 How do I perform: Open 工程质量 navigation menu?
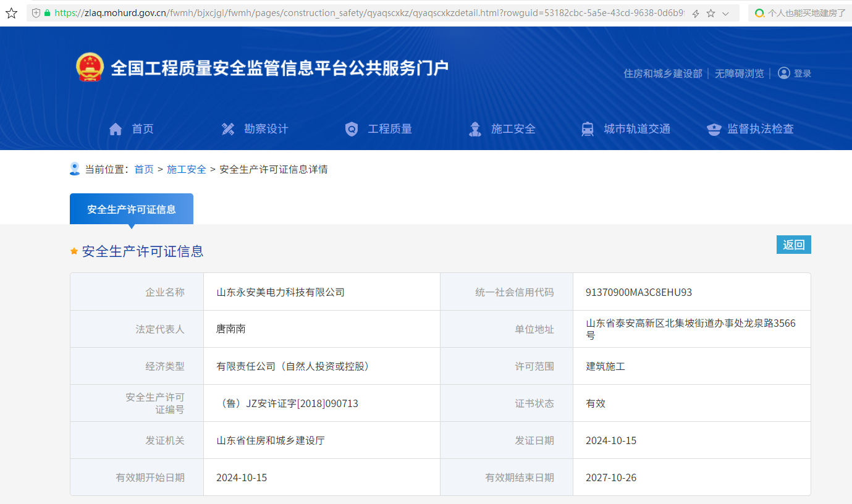coord(390,129)
